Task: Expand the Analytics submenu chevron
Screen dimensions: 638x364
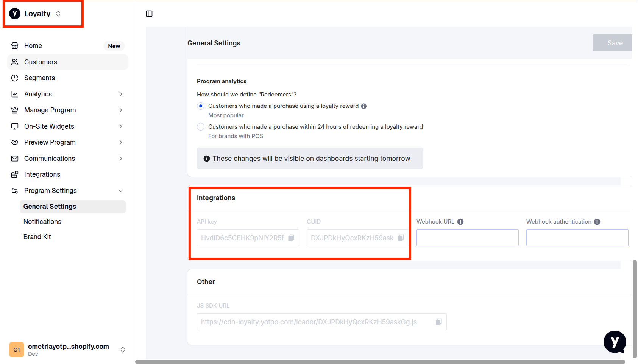Action: pos(121,94)
